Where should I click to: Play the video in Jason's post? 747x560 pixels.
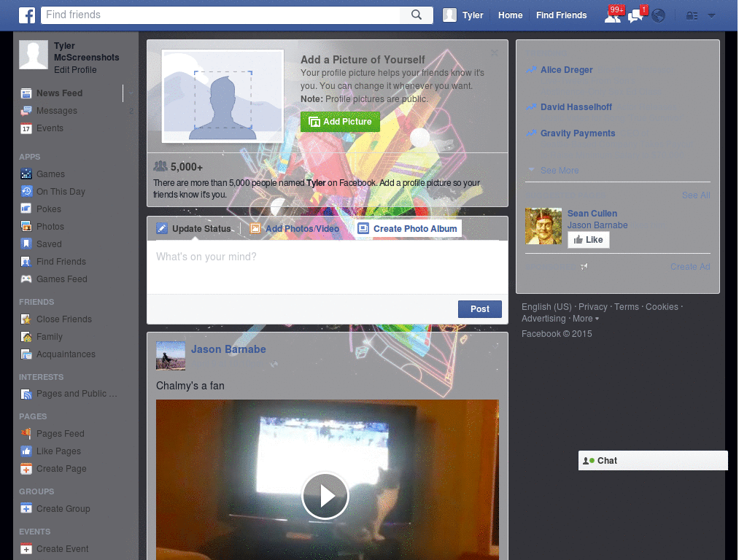click(325, 496)
